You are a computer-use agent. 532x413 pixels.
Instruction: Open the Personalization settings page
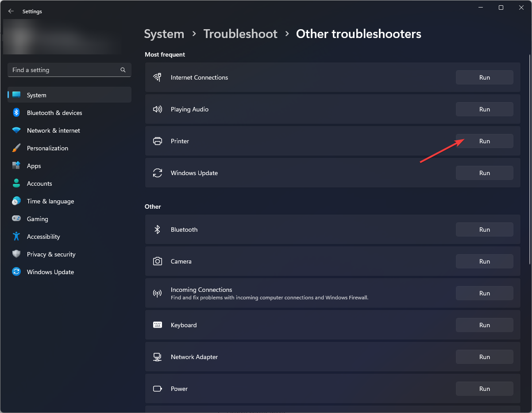coord(69,148)
